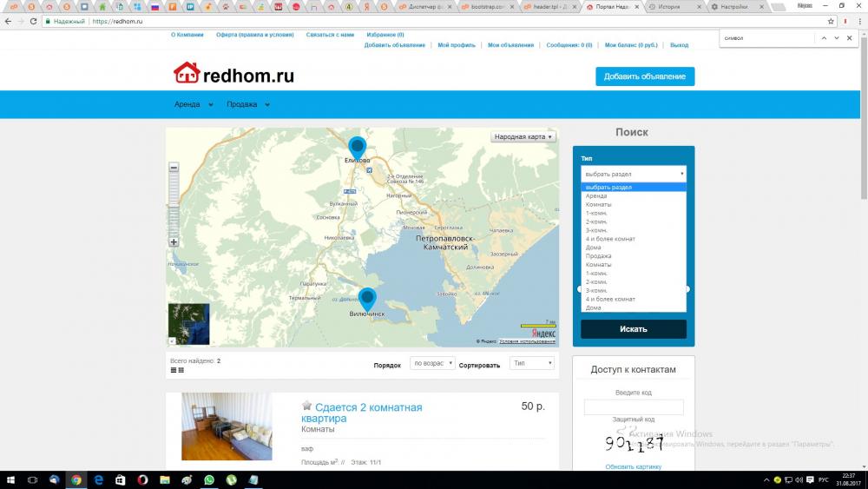
Task: Collapse the map overview minimap corner arrow
Action: click(172, 341)
